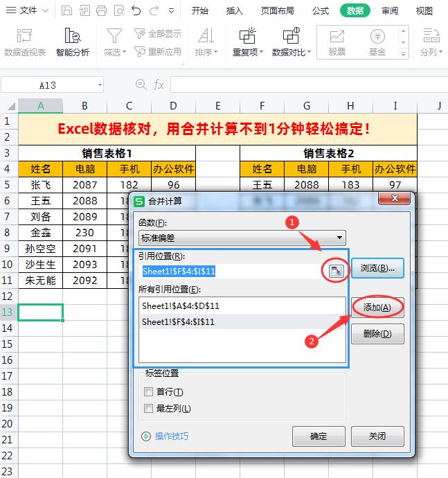Click the 删除(D) button
This screenshot has width=448, height=478.
click(377, 333)
